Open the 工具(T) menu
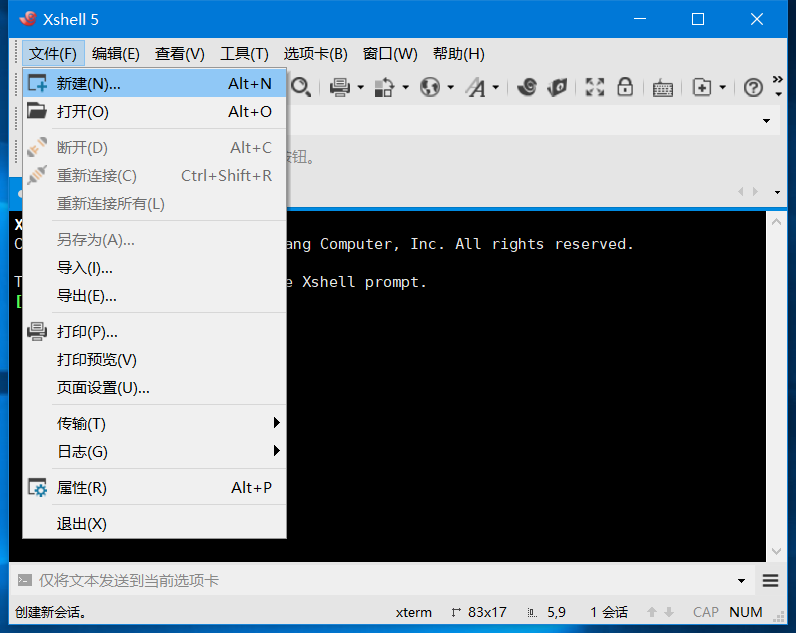This screenshot has height=633, width=796. (244, 53)
